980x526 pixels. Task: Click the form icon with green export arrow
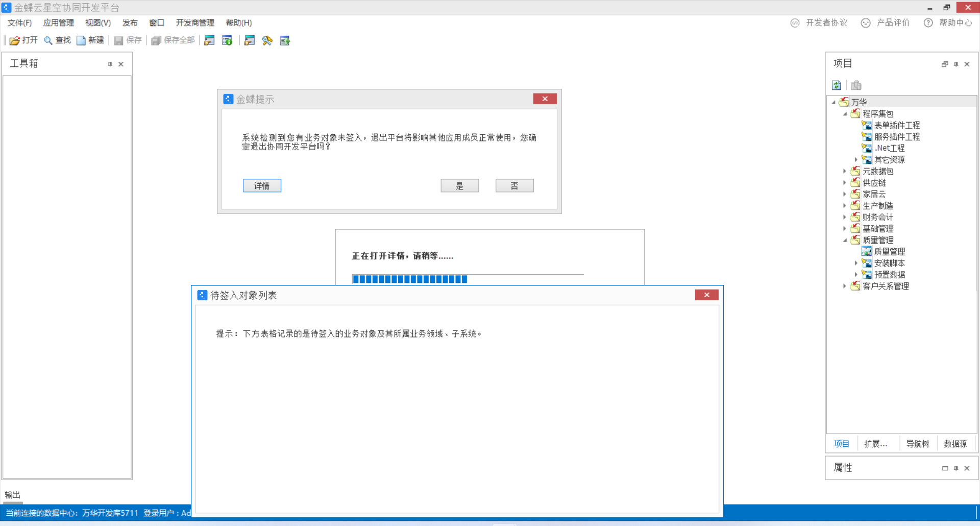pos(285,41)
